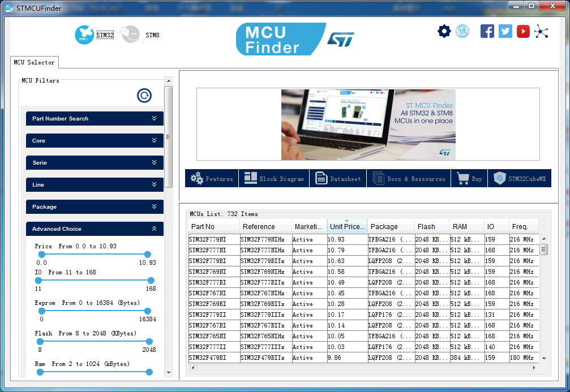Sort by Reference column header
The width and height of the screenshot is (570, 392).
point(265,226)
